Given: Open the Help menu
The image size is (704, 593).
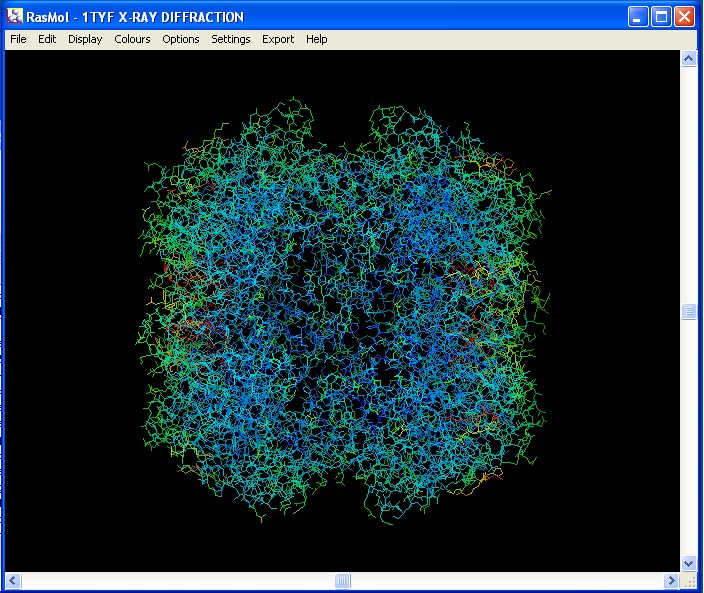Looking at the screenshot, I should (317, 39).
